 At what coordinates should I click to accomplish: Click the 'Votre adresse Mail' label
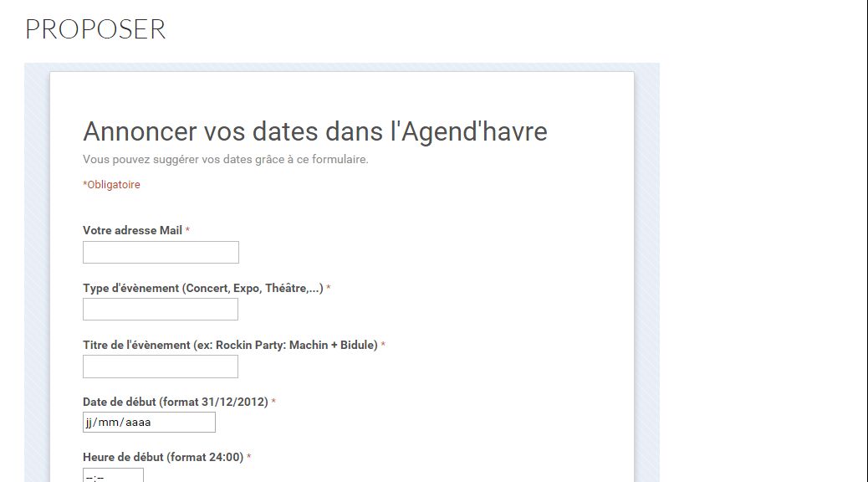tap(132, 230)
